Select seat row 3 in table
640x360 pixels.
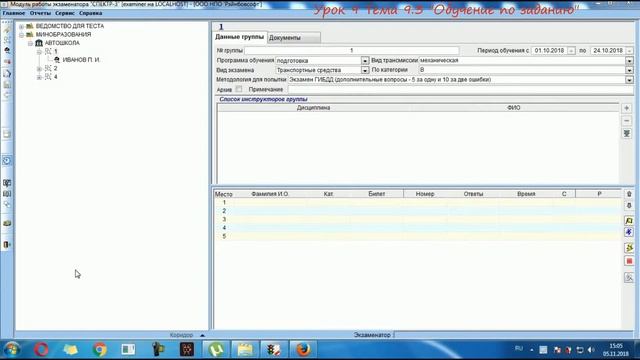point(418,220)
